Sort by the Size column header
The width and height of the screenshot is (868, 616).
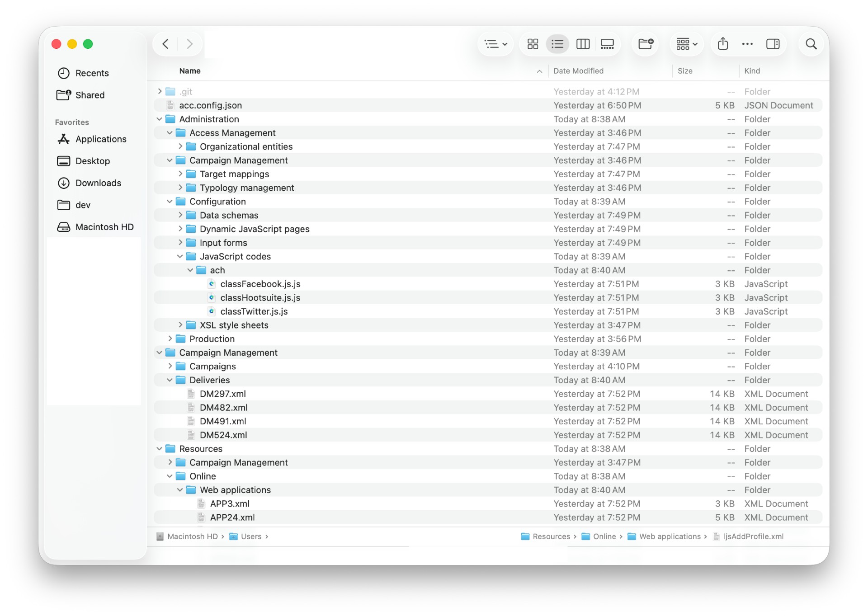pos(685,71)
